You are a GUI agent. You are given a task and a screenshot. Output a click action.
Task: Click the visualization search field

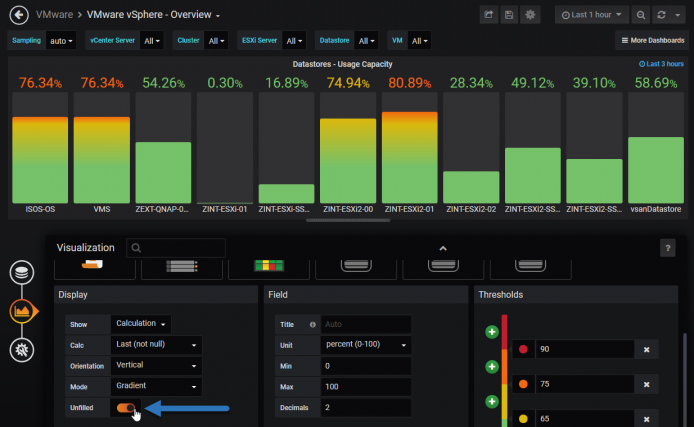pyautogui.click(x=176, y=248)
